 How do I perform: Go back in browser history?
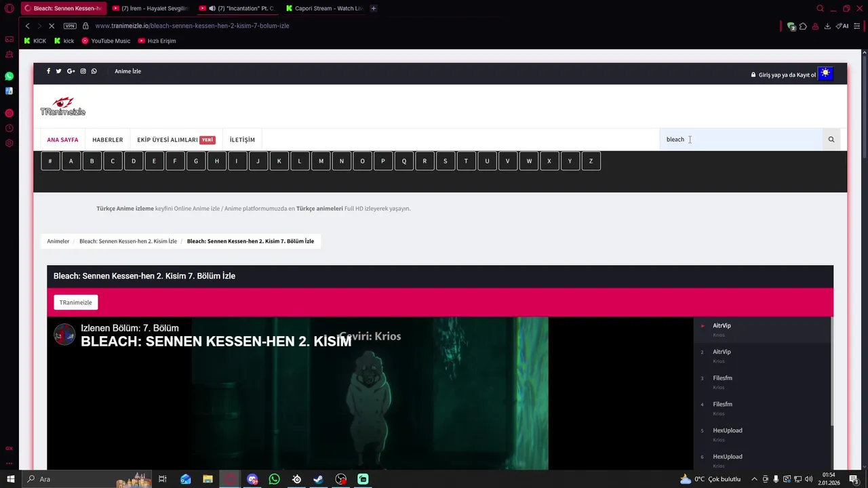[28, 26]
